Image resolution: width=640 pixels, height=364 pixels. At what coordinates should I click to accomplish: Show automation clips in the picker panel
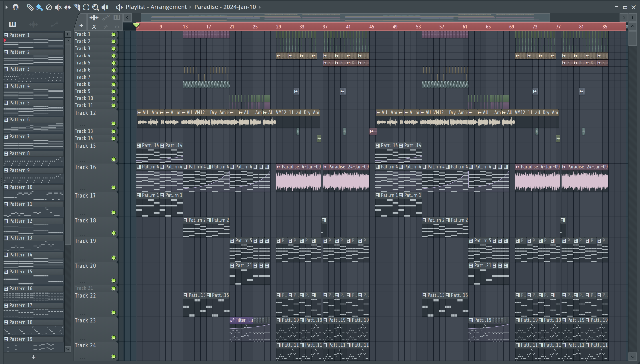[54, 24]
